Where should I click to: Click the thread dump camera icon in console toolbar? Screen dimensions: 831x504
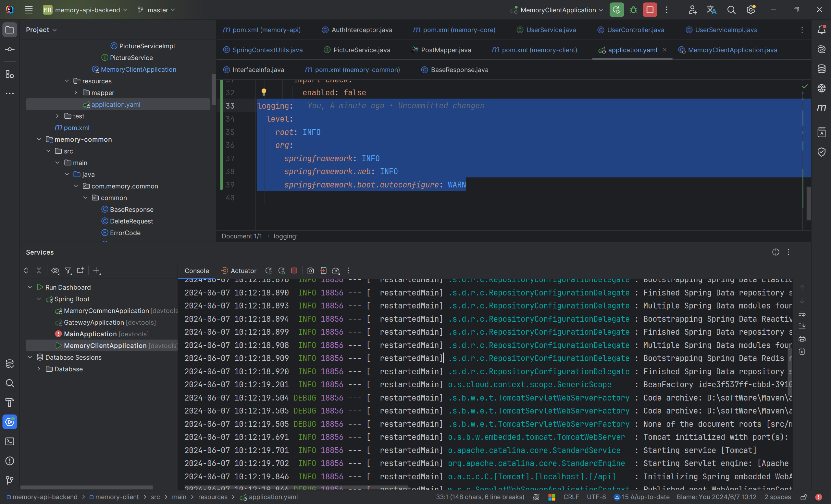(310, 270)
